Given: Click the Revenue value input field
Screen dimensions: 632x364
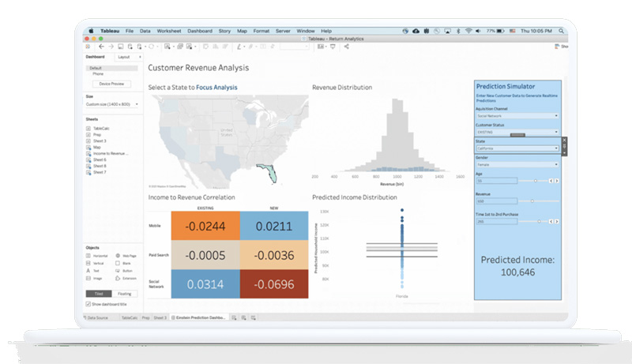Looking at the screenshot, I should click(x=497, y=201).
